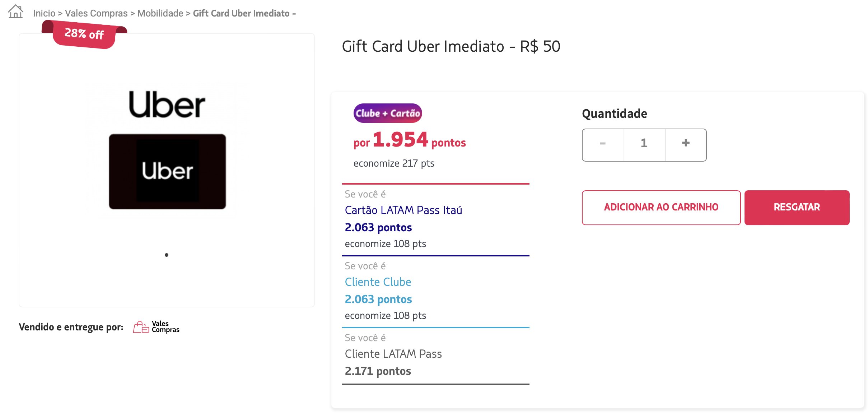Viewport: 868px width, 413px height.
Task: Click the RESGATAR button
Action: (797, 208)
